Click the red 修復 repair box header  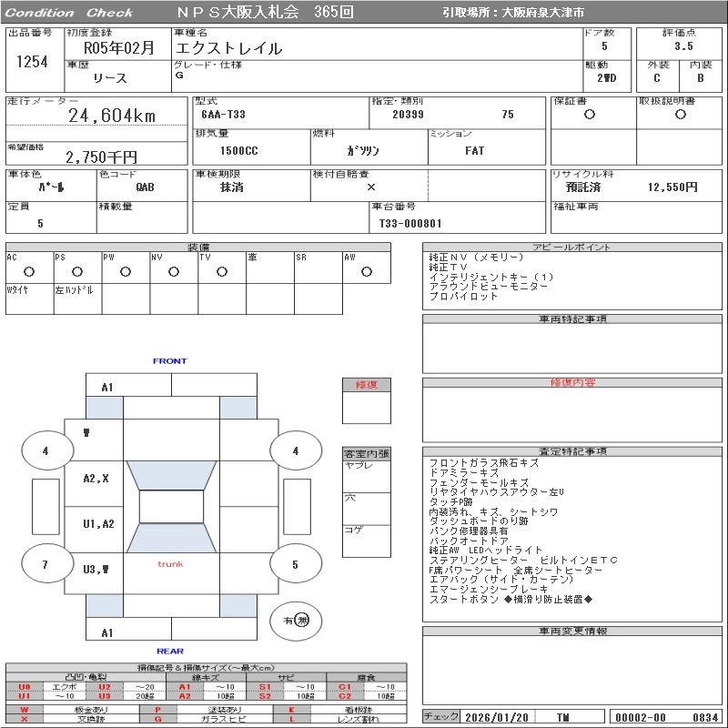367,385
